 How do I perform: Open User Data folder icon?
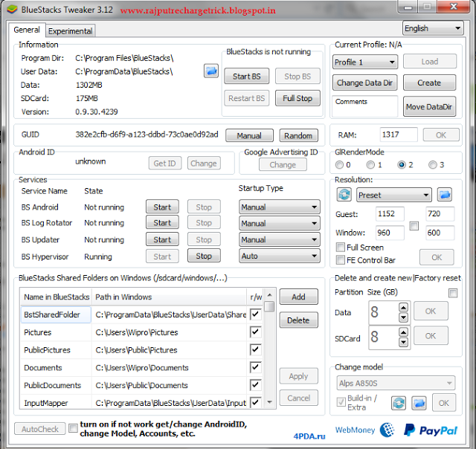click(211, 71)
